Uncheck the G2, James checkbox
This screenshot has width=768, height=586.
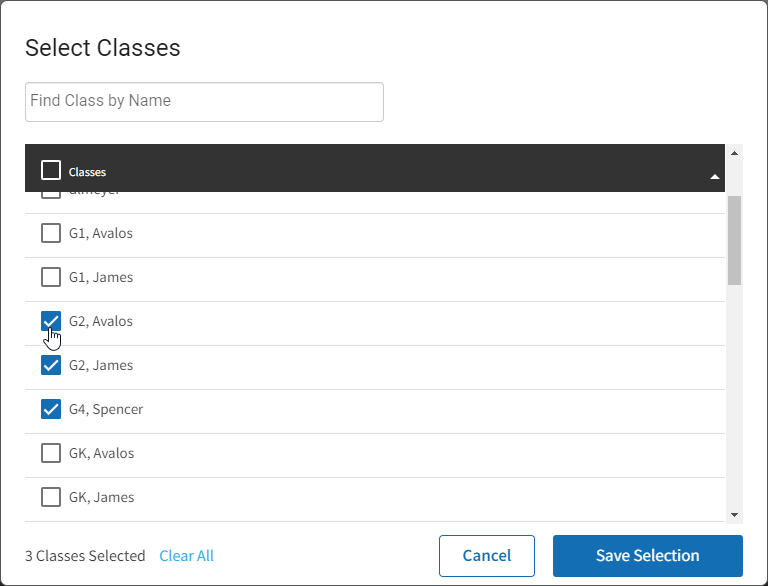point(51,366)
